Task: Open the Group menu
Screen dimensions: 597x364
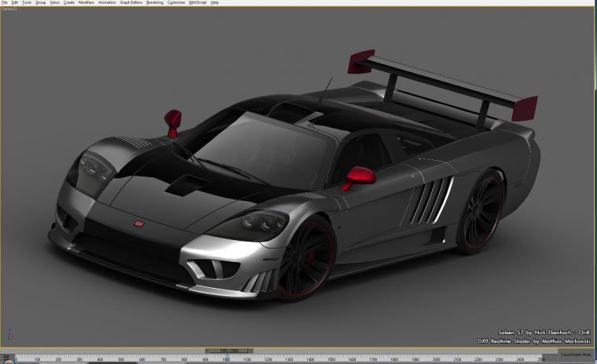Action: [x=40, y=2]
